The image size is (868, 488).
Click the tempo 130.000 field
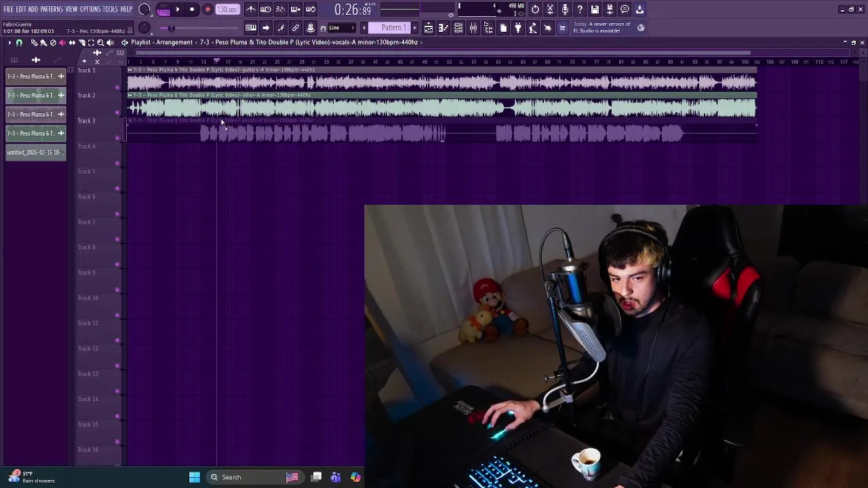point(227,9)
